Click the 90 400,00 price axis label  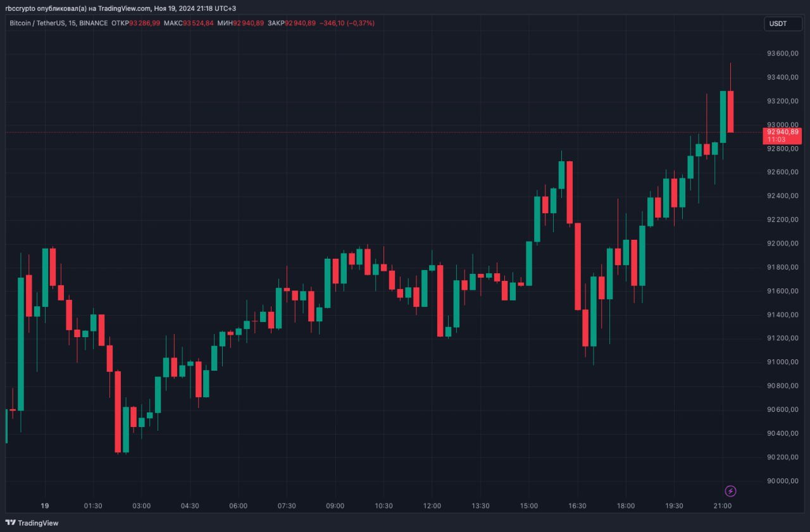[x=782, y=433]
